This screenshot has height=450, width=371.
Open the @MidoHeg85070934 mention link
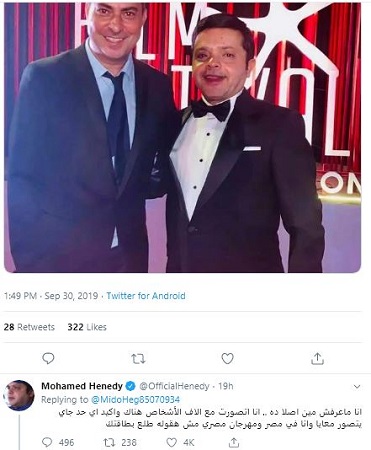(x=135, y=399)
